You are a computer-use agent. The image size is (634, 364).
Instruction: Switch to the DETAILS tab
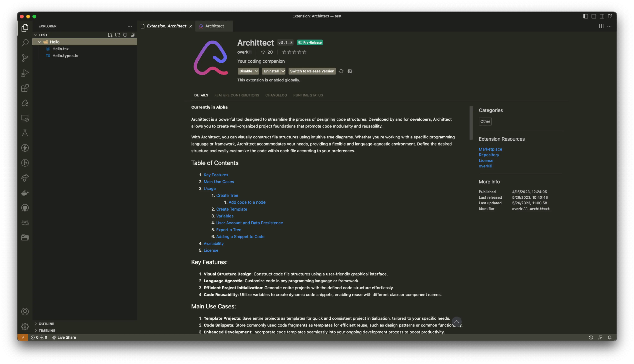pos(201,95)
